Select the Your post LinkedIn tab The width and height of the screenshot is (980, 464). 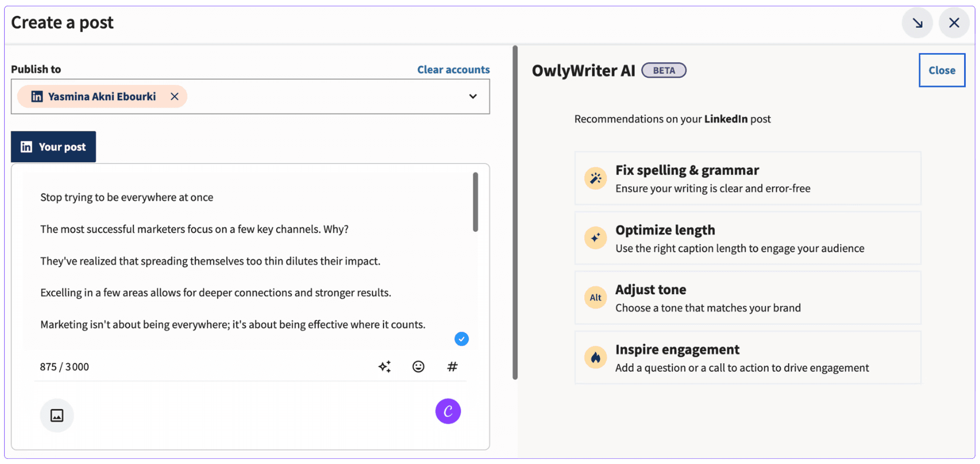(x=53, y=147)
